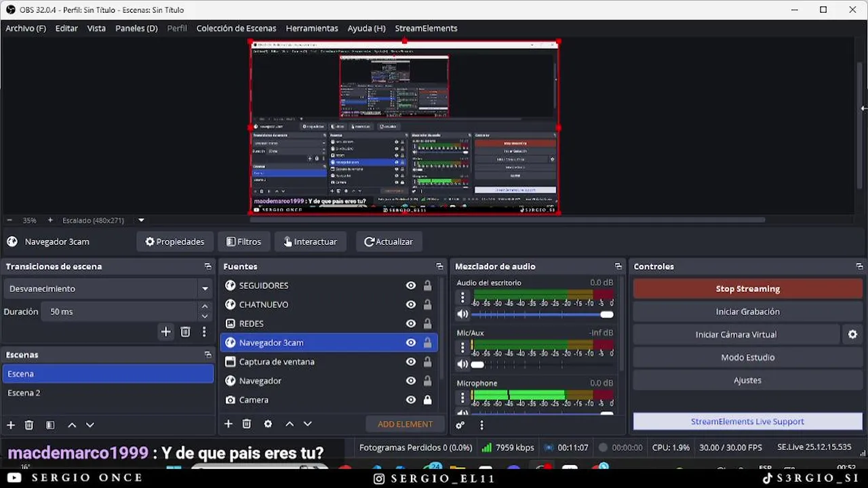868x488 pixels.
Task: Delete selected scene with trash icon
Action: (x=29, y=425)
